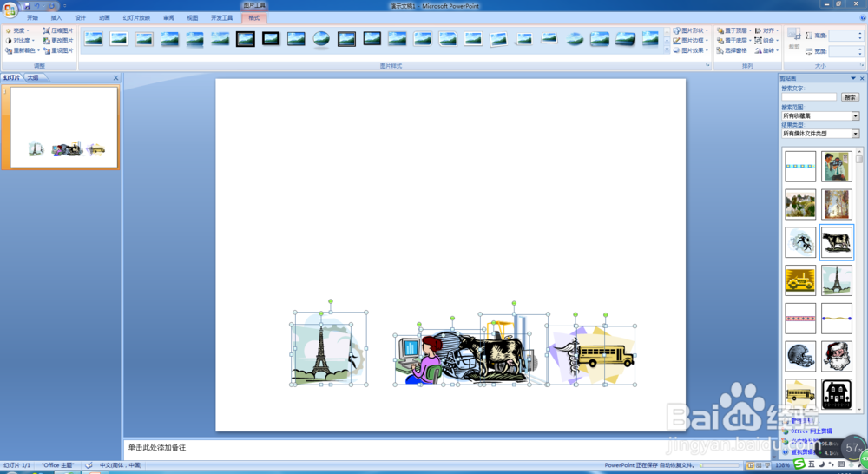Open the 置于底层 send to back dropdown

[x=734, y=41]
